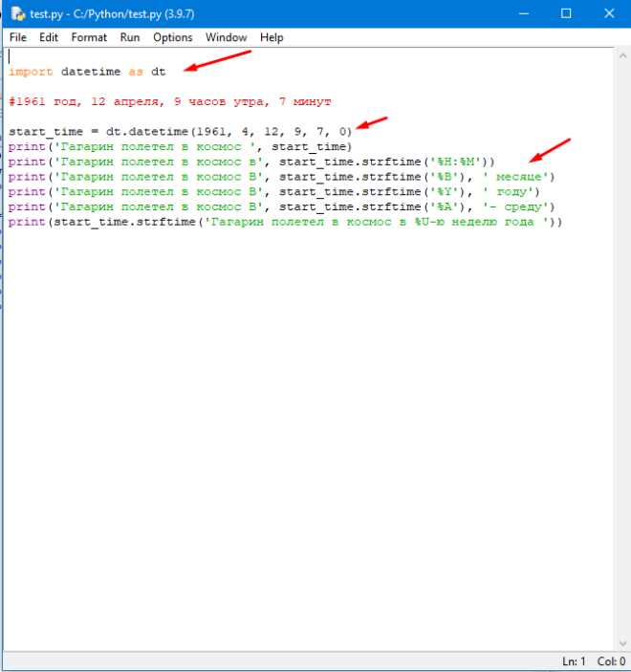Click the Ln: 1 status indicator
The width and height of the screenshot is (631, 672).
pyautogui.click(x=574, y=661)
